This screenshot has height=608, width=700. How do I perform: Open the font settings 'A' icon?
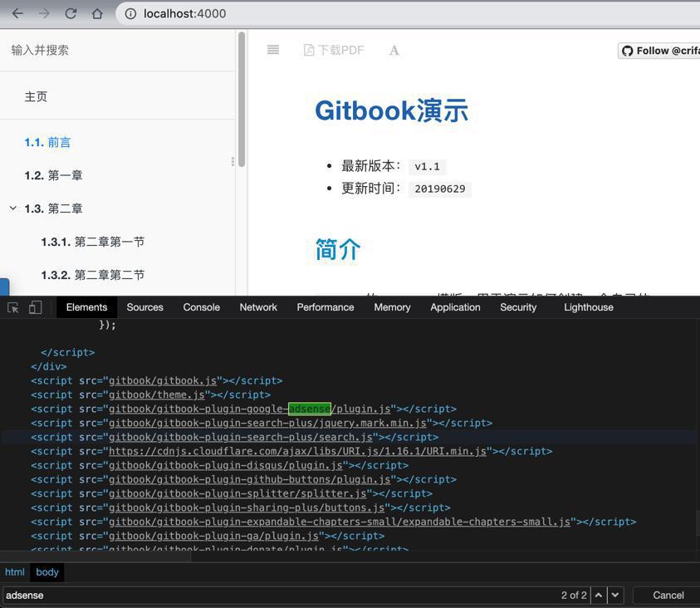(x=394, y=50)
